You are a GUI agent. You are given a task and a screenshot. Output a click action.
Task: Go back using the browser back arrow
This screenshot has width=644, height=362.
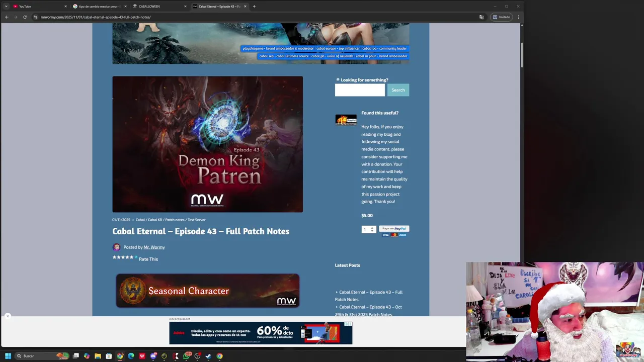7,17
